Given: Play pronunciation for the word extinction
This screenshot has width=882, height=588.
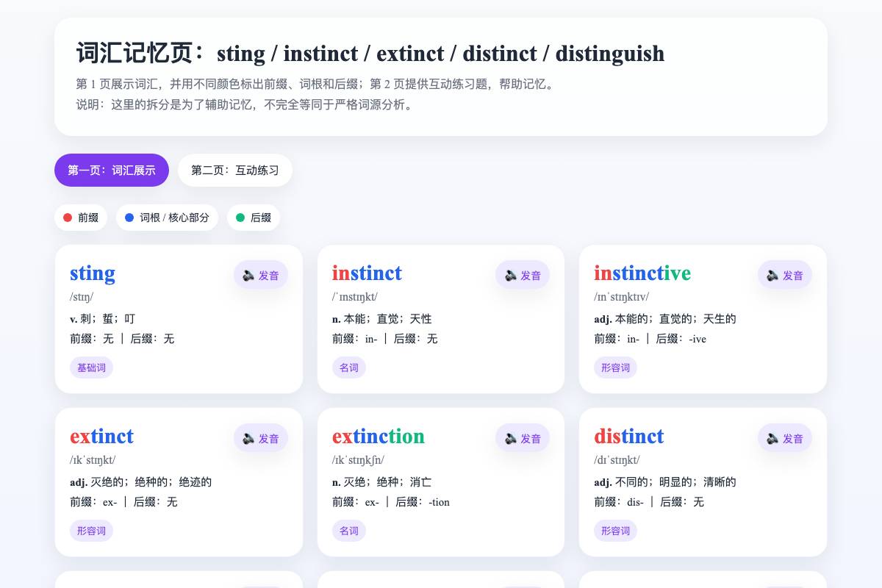Looking at the screenshot, I should point(523,438).
